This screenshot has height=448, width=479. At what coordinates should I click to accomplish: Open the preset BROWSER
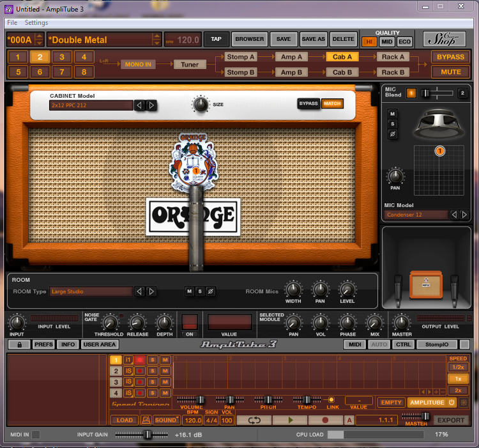coord(249,39)
